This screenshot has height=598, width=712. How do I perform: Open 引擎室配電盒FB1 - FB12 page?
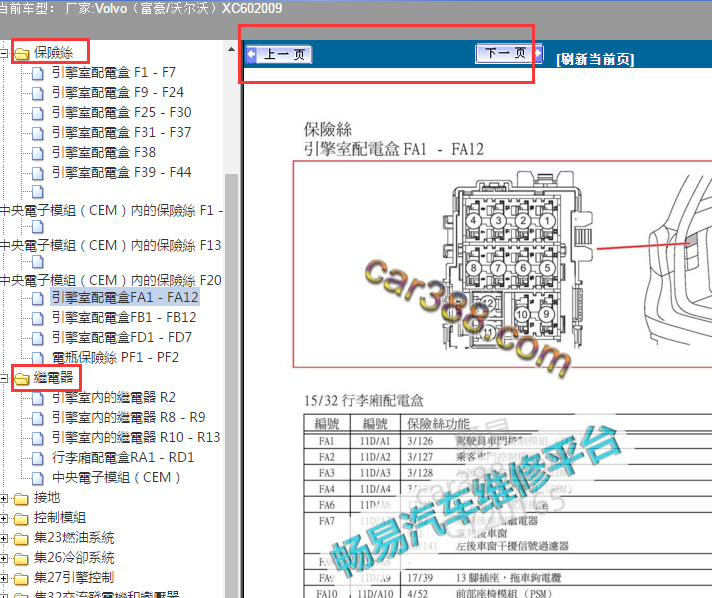(124, 317)
